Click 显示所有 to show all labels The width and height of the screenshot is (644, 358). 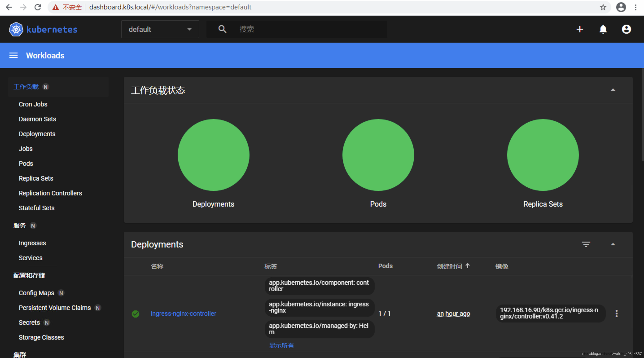click(x=281, y=345)
